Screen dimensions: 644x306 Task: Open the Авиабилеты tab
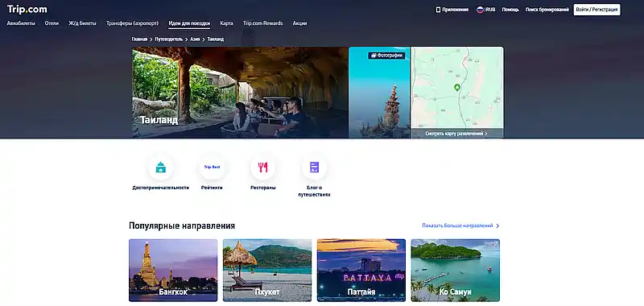(21, 23)
